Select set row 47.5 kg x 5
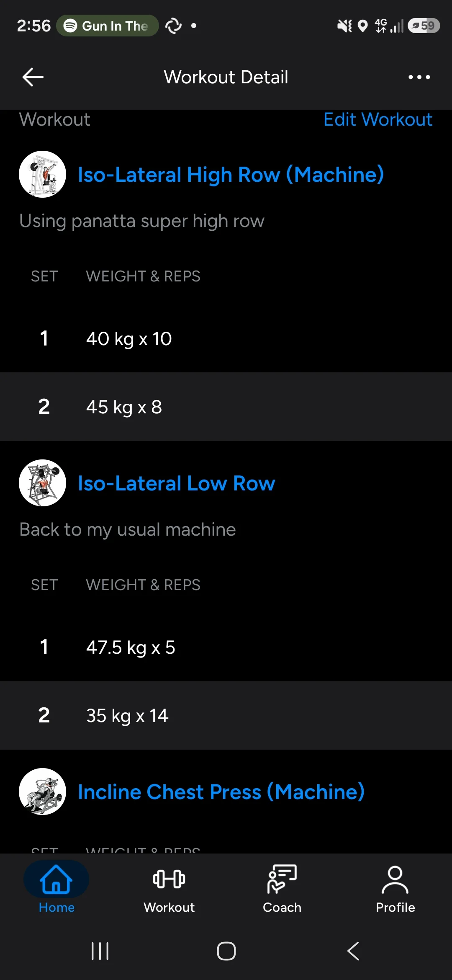452x980 pixels. (226, 647)
